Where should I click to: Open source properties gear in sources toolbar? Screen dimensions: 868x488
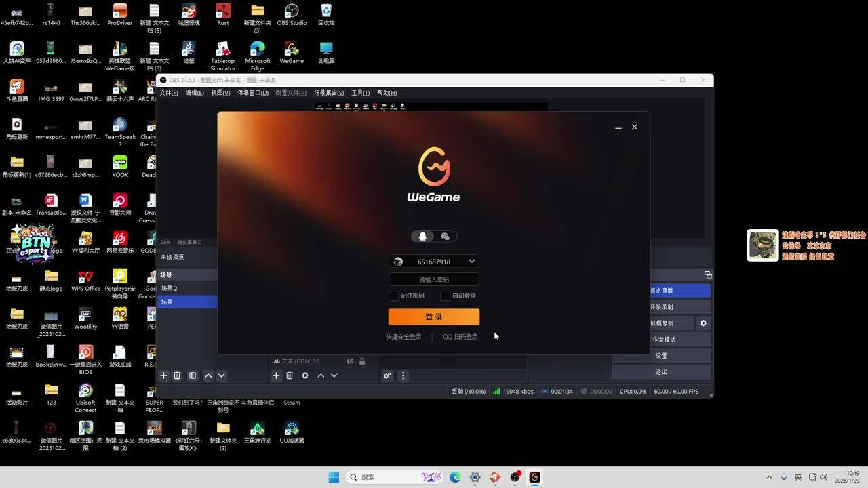305,375
